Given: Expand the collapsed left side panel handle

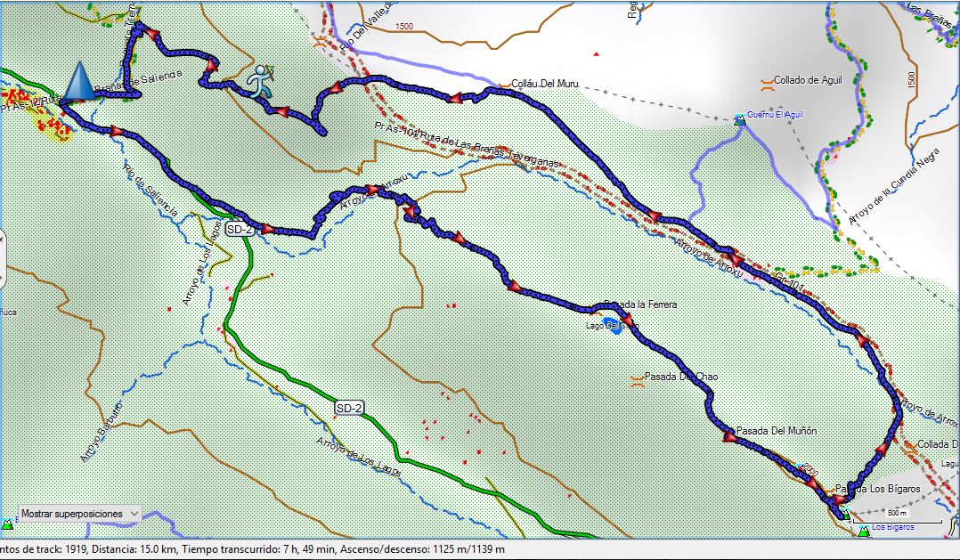Looking at the screenshot, I should 3,258.
